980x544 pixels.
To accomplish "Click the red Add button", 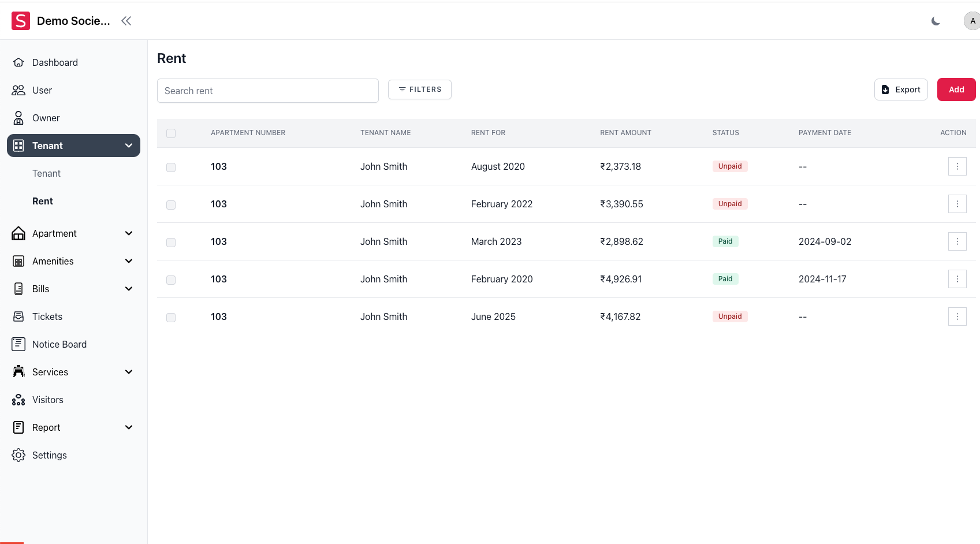I will [x=956, y=90].
